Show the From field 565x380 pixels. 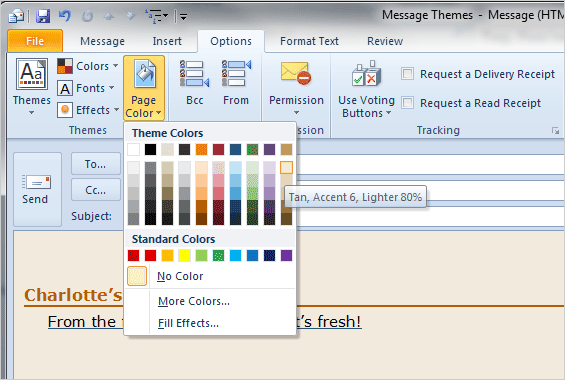(236, 82)
